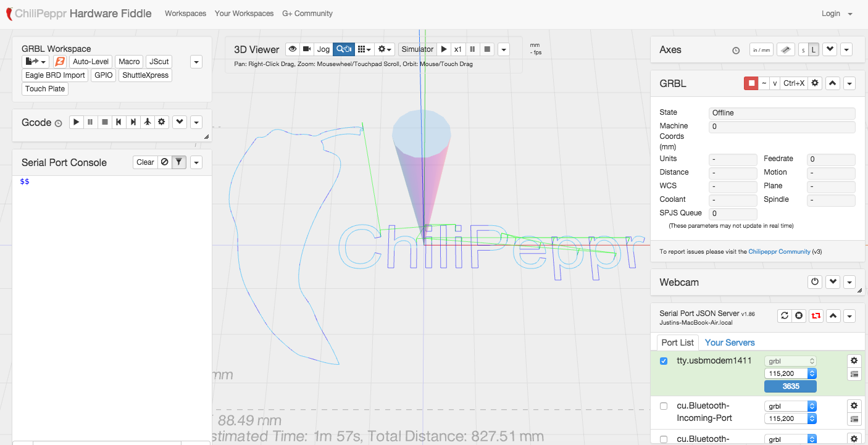
Task: Click the blue 3635 progress bar
Action: (x=790, y=386)
